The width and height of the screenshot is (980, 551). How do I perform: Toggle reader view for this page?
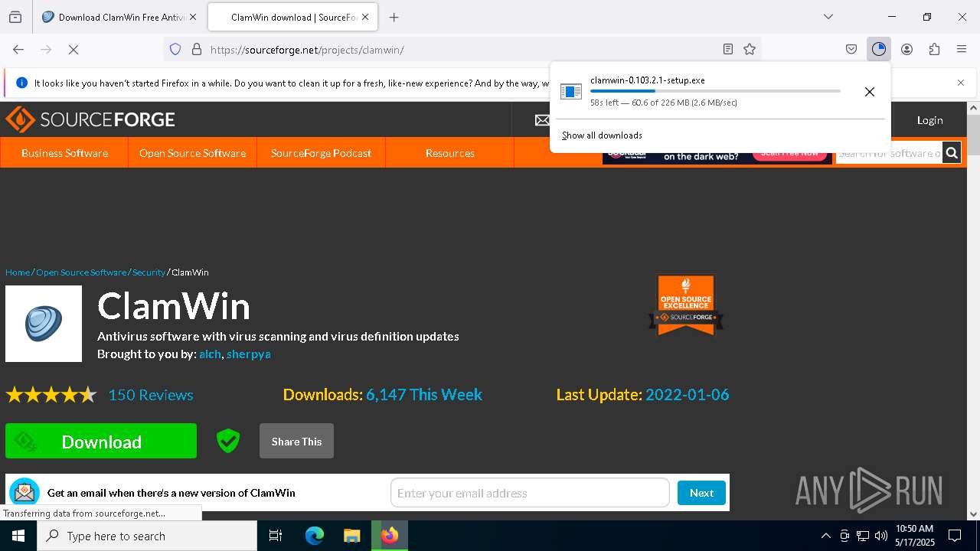[728, 49]
